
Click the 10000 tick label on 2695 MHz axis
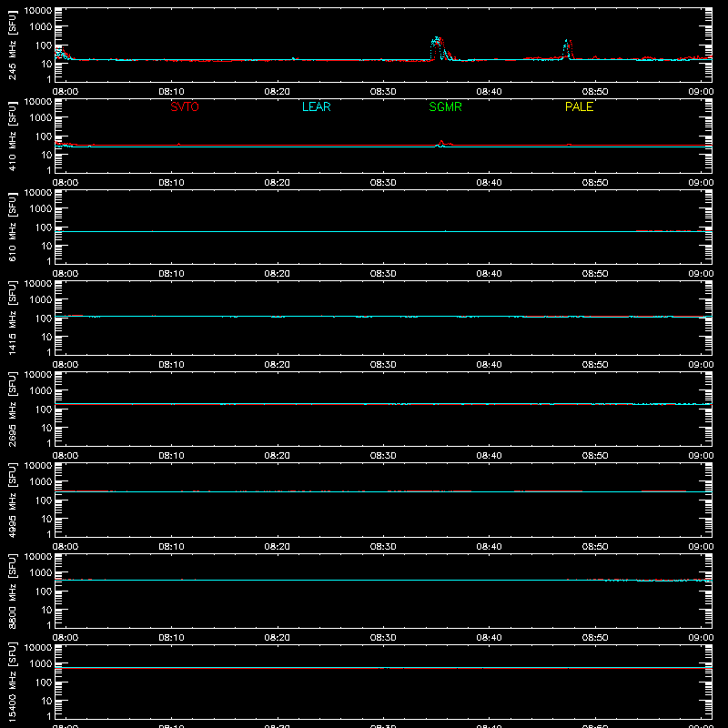point(38,375)
